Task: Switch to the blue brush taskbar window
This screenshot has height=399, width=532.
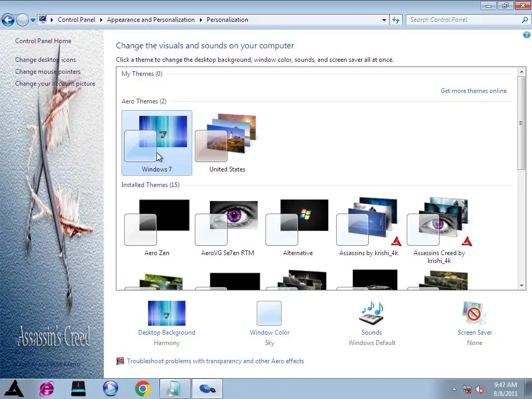Action: tap(207, 389)
